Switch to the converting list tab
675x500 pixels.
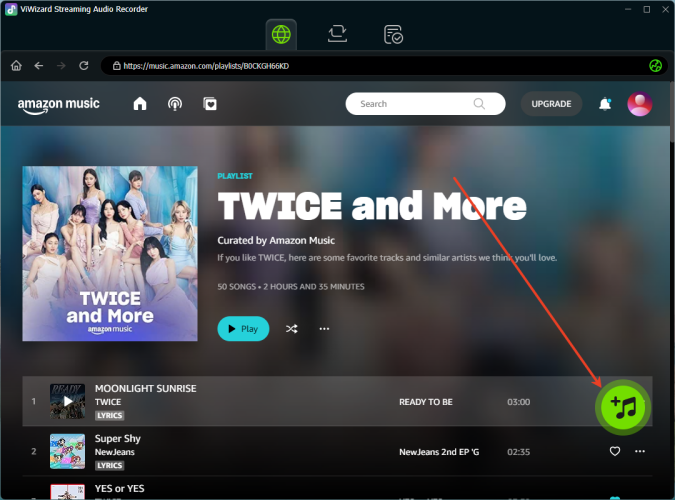pyautogui.click(x=337, y=34)
